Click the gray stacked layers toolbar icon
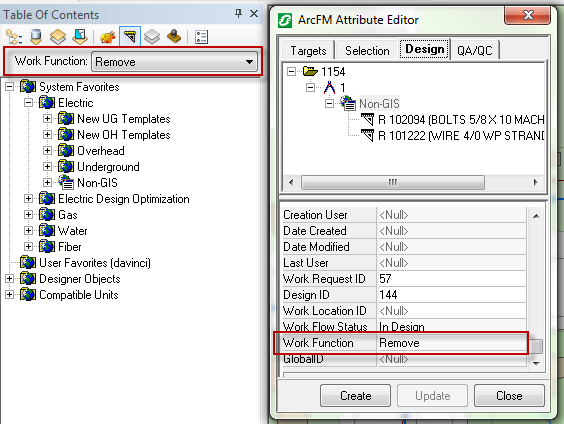Viewport: 564px width, 424px height. pos(152,37)
